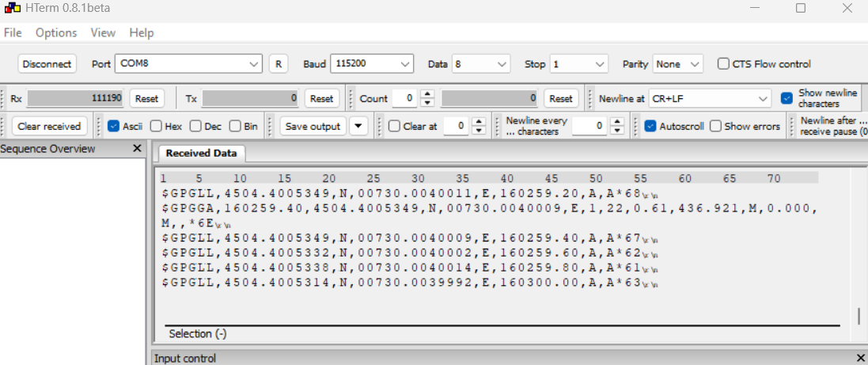Maximize the HTerm window

click(801, 9)
